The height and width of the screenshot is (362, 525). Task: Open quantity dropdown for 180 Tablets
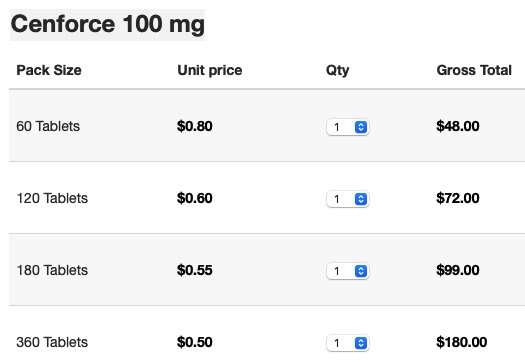tap(348, 271)
